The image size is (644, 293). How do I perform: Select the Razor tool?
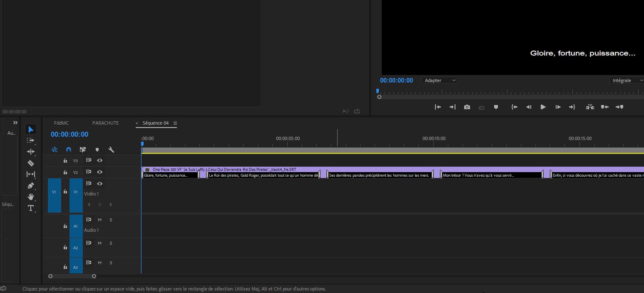(x=31, y=163)
